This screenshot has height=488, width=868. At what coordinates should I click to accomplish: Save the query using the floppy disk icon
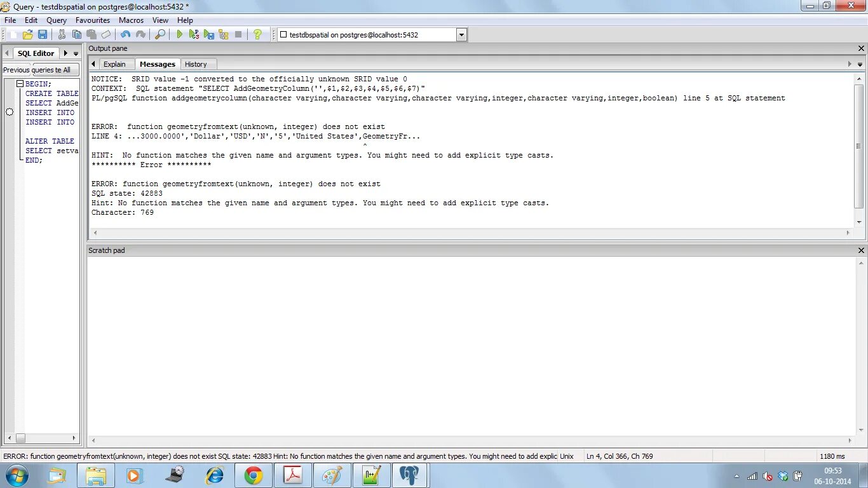click(x=43, y=34)
